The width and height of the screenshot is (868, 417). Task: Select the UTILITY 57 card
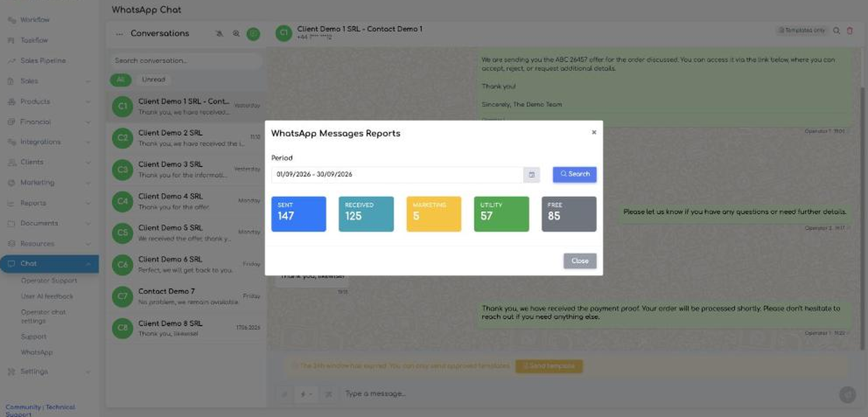point(501,214)
